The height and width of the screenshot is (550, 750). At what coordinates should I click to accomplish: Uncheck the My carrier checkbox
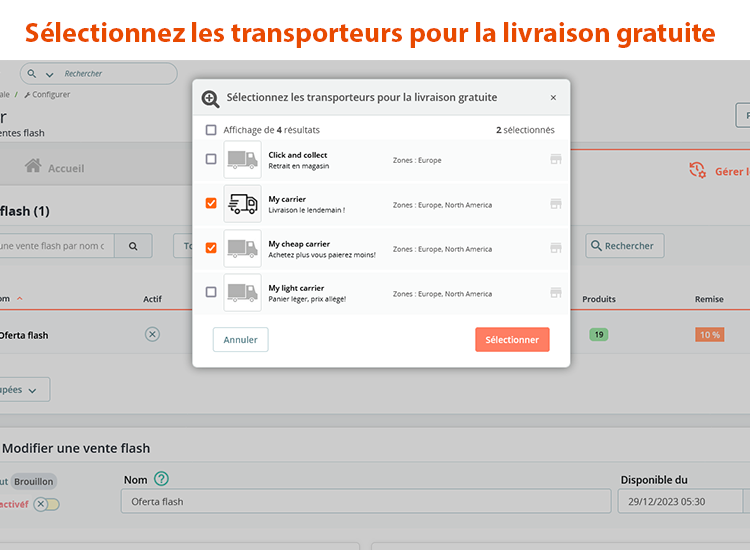(211, 203)
